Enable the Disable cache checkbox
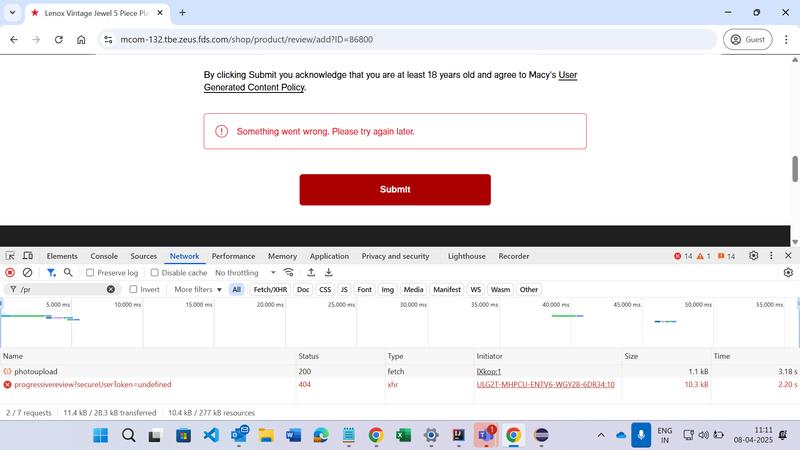Viewport: 800px width, 450px height. pos(155,273)
